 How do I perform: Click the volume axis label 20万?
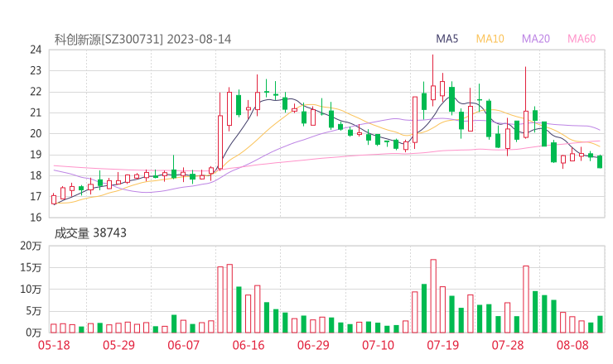pos(31,246)
